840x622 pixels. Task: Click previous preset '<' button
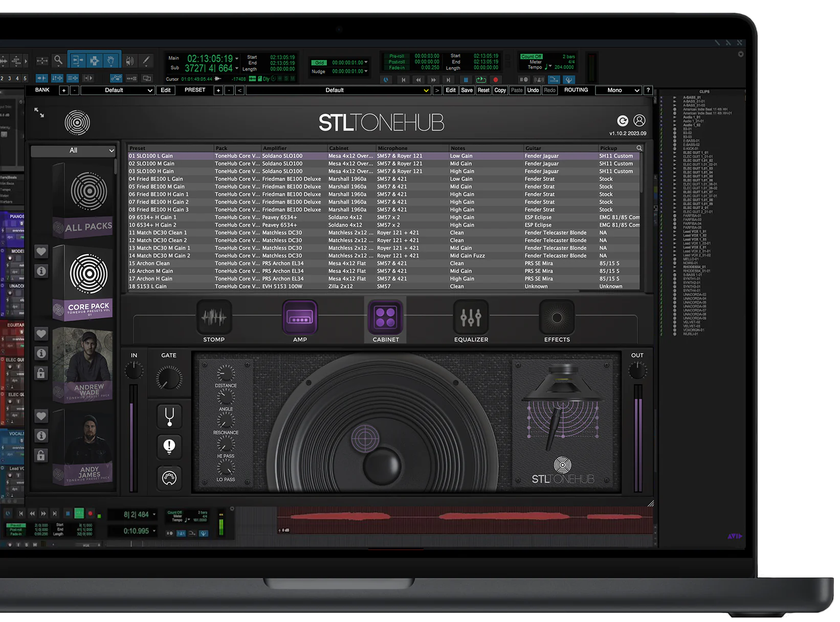[239, 90]
